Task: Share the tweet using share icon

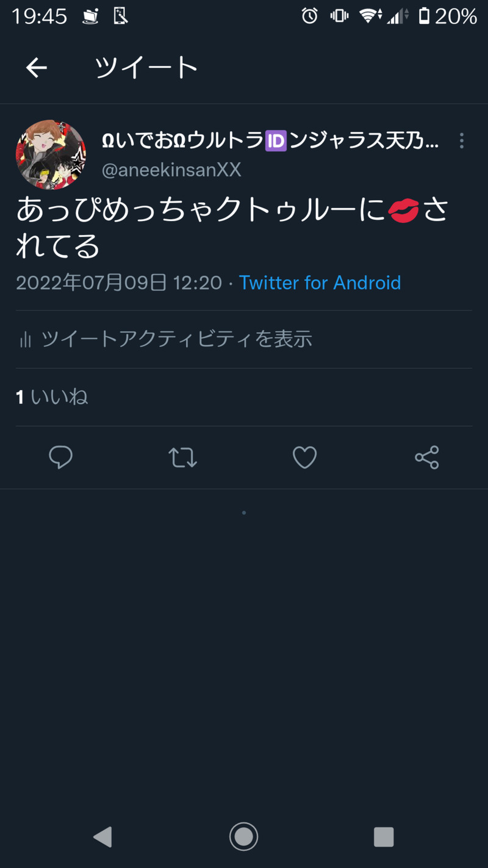Action: click(426, 457)
